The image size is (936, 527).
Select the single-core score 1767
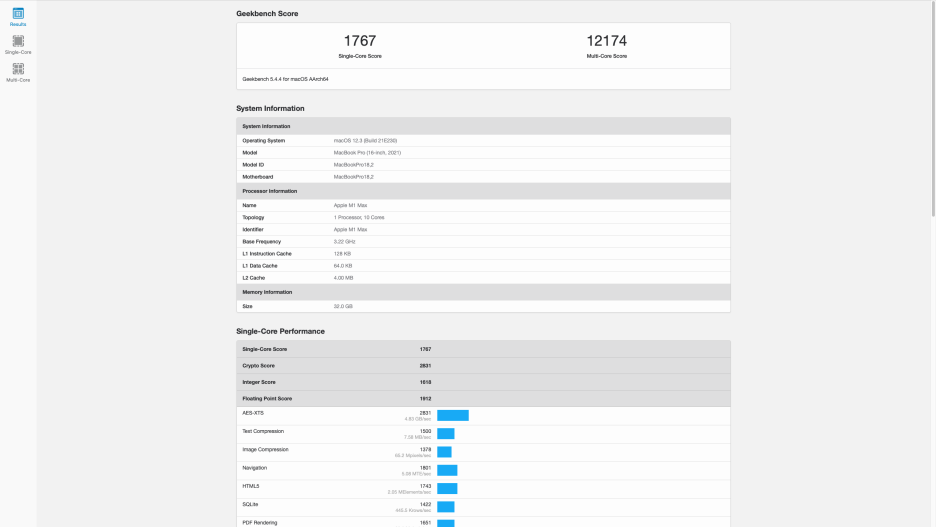pos(360,41)
